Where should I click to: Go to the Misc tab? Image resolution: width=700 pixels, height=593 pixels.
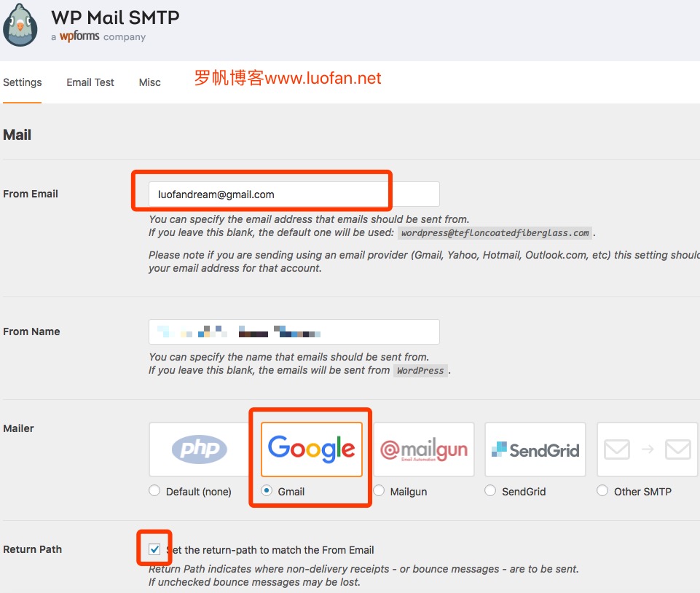coord(149,82)
